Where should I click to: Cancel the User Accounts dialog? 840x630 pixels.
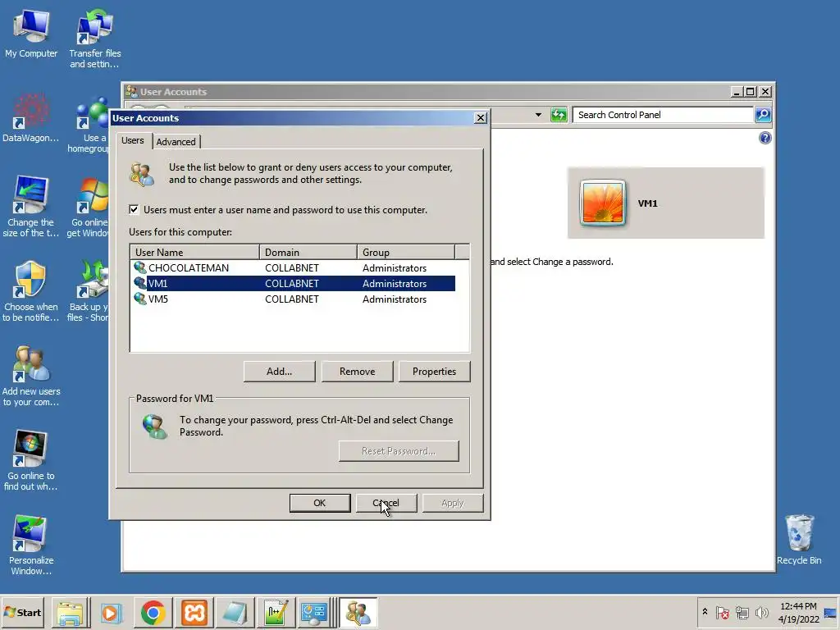[386, 503]
